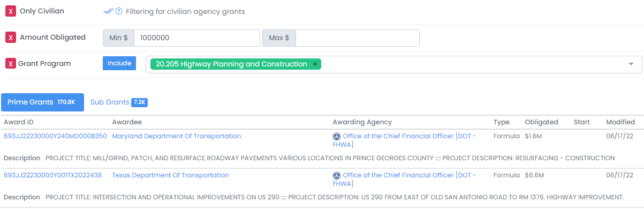Screen dimensions: 644x209
Task: Click the DOT agency logo for Maryland grant
Action: point(337,137)
